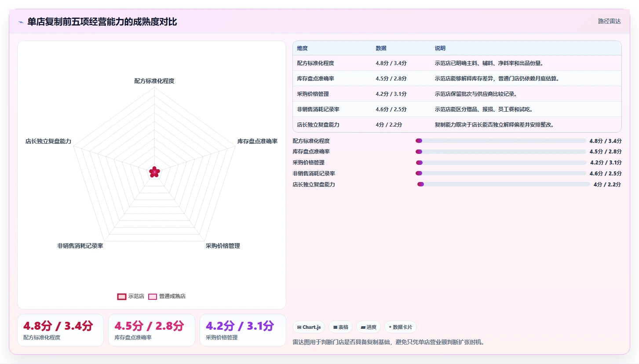Viewport: 639px width, 364px height.
Task: Click the 进度 chip
Action: [369, 327]
